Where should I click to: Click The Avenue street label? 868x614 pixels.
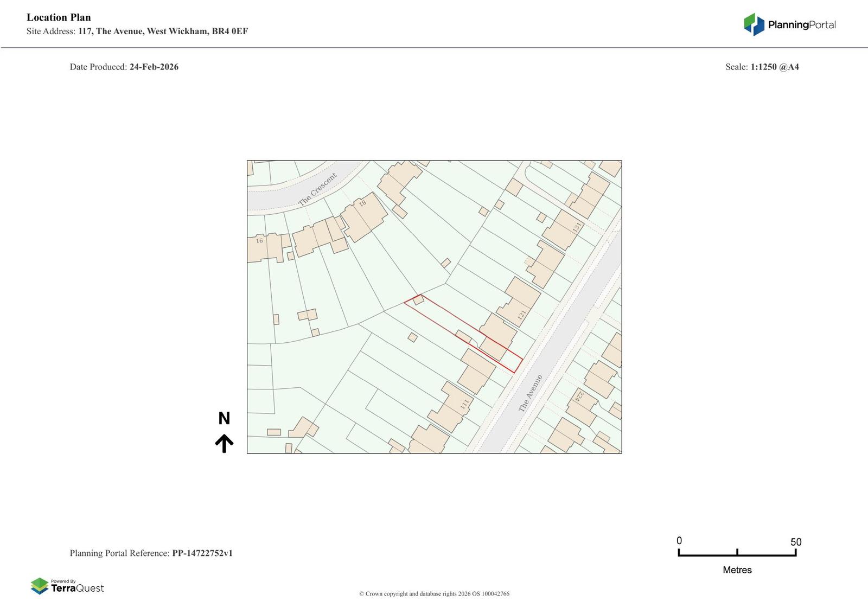[531, 393]
